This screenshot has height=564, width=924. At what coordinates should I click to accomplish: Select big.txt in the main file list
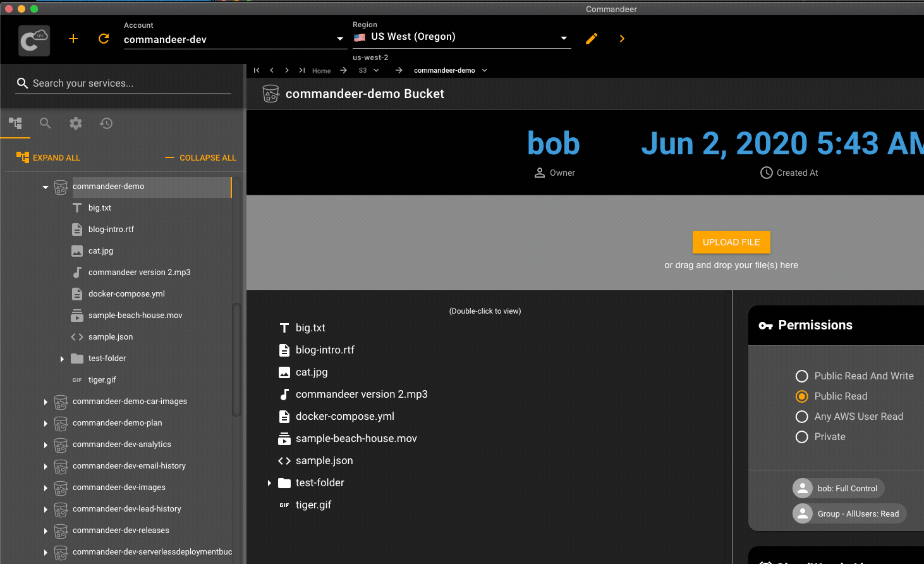pos(310,328)
